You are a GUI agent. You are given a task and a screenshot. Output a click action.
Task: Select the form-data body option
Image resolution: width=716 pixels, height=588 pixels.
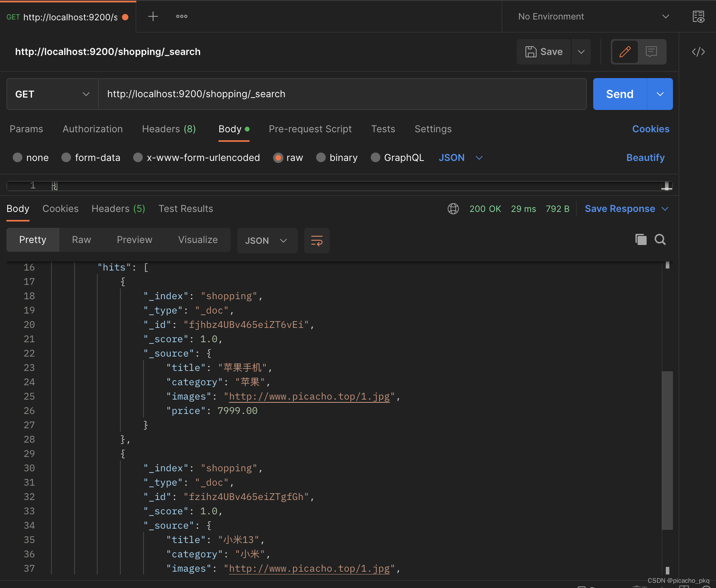66,158
